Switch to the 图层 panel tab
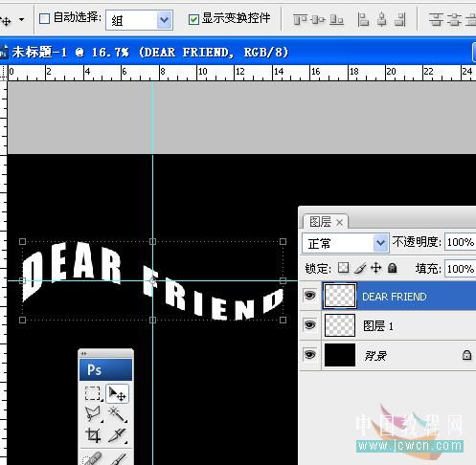 coord(325,221)
